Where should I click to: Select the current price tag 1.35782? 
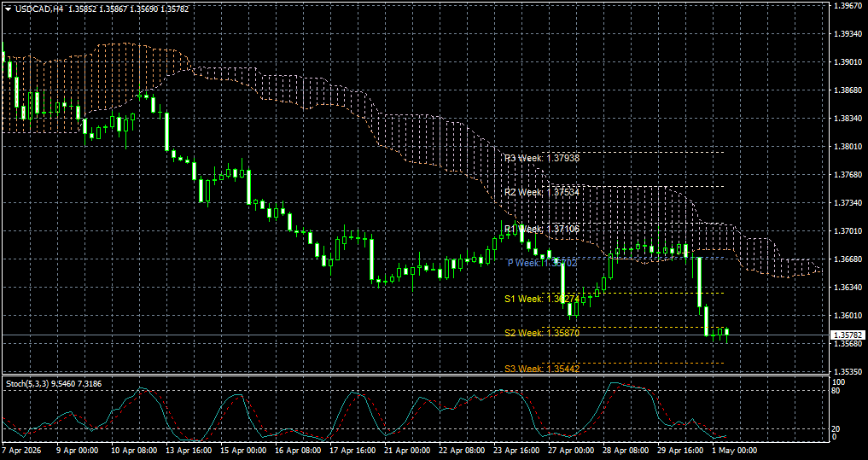[x=848, y=335]
